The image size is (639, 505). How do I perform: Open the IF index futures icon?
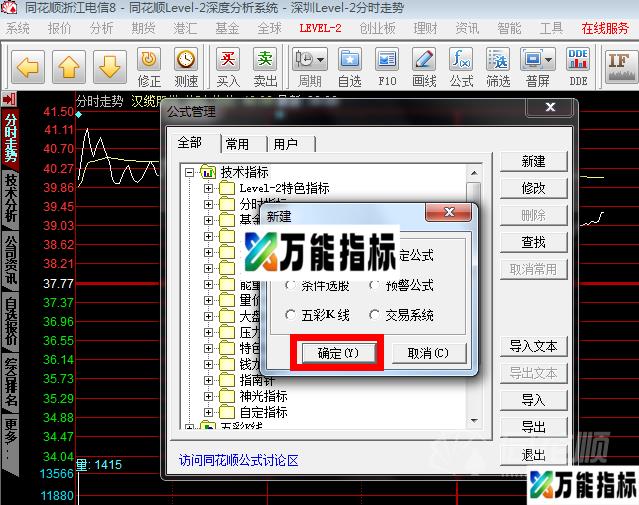[621, 67]
